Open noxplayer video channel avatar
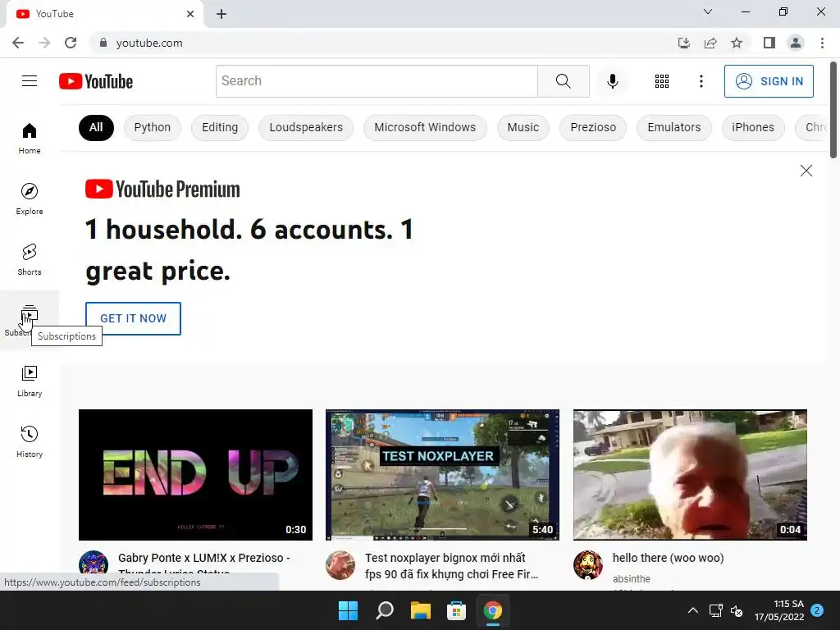The width and height of the screenshot is (840, 630). (340, 564)
